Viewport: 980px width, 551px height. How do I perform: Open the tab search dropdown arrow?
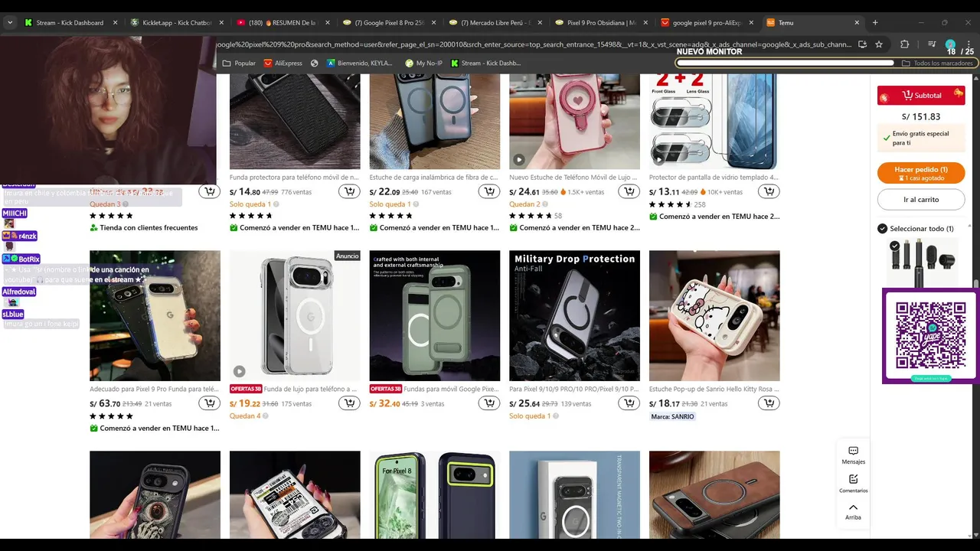coord(10,23)
